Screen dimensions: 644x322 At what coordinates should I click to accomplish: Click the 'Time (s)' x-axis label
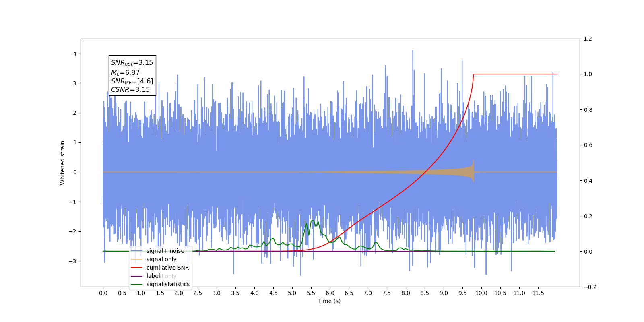[329, 301]
